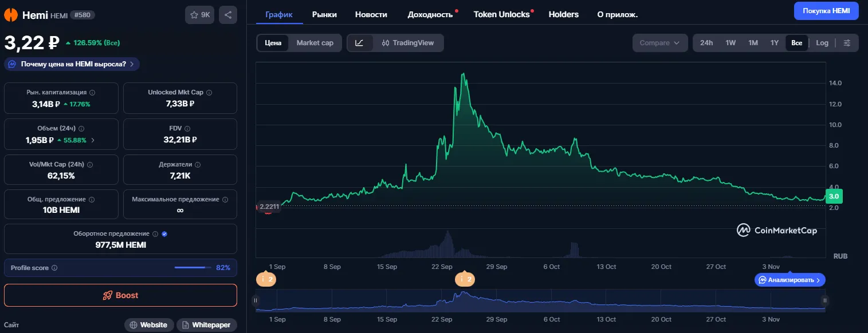Open chart settings sliders icon
This screenshot has width=868, height=333.
(847, 43)
